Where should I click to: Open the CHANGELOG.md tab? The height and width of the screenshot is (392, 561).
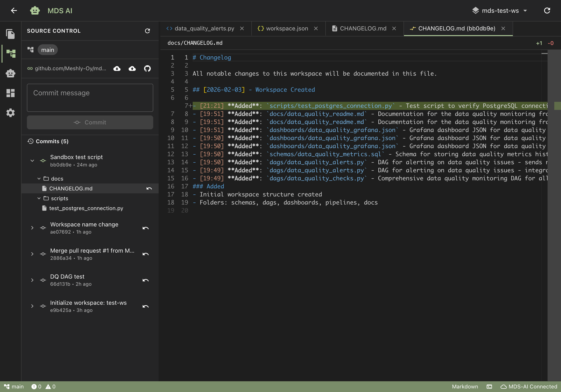point(363,28)
